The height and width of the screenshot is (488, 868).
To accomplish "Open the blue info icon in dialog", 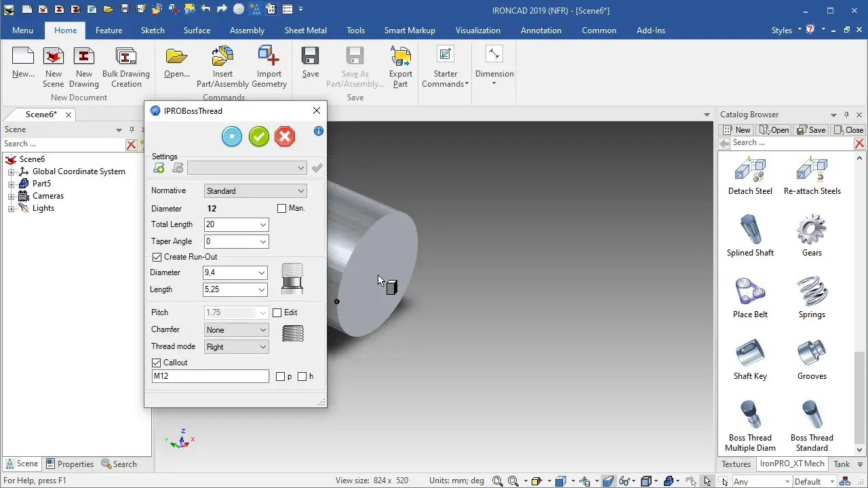I will click(319, 131).
